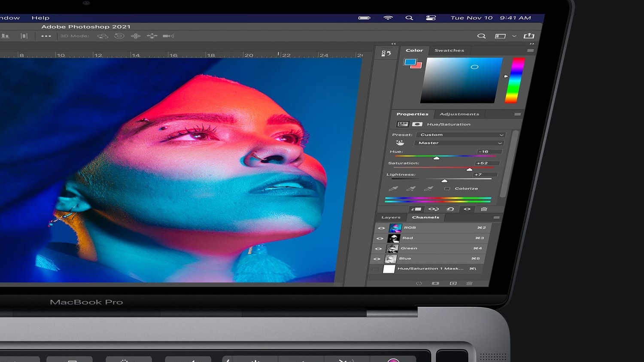Hide the Green channel
Image resolution: width=644 pixels, height=362 pixels.
click(378, 249)
